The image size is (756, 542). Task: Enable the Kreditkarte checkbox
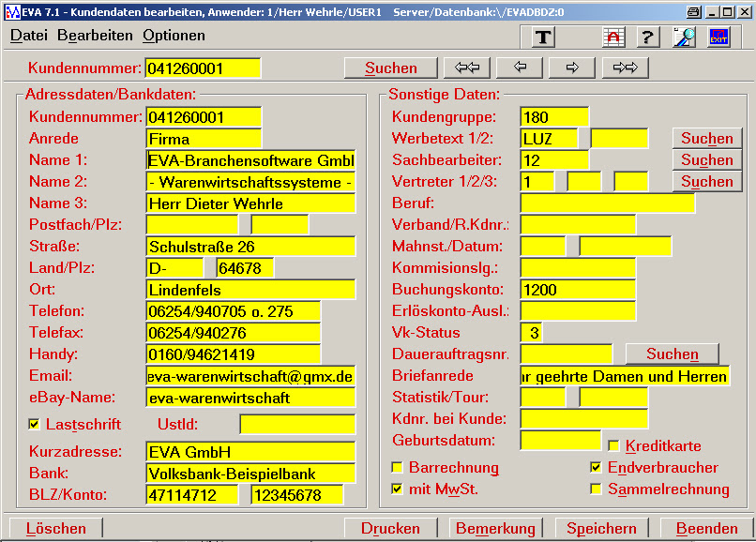pos(613,445)
